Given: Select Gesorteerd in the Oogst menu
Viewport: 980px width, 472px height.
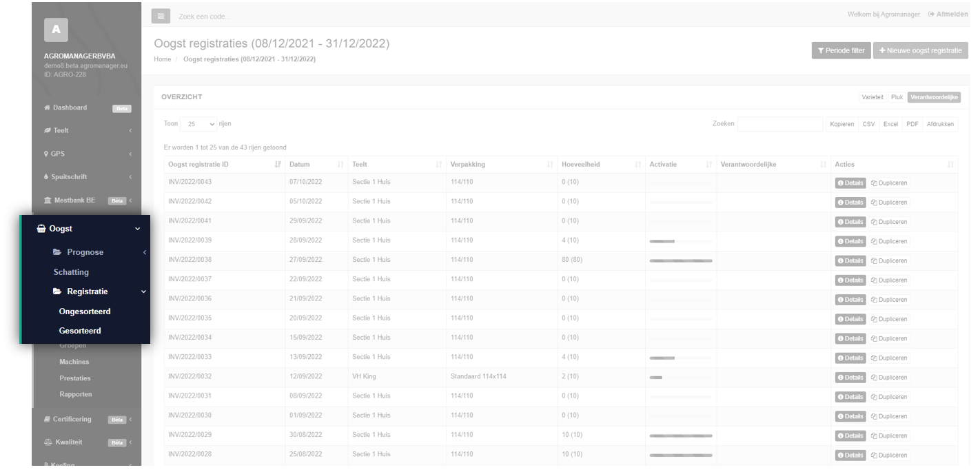Looking at the screenshot, I should click(80, 331).
